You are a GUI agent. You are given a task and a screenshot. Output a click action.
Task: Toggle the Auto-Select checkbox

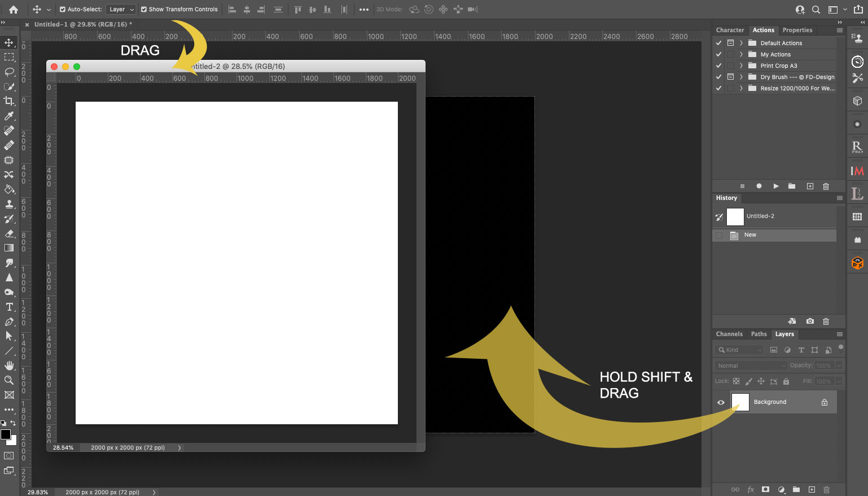tap(63, 9)
